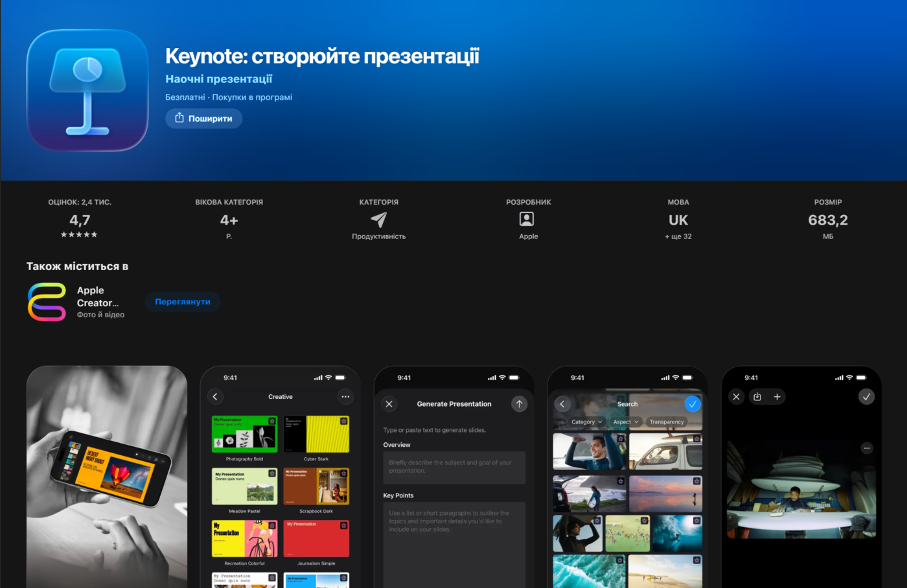Select Meadow Pastel theme thumbnail
The image size is (907, 588).
coord(244,486)
